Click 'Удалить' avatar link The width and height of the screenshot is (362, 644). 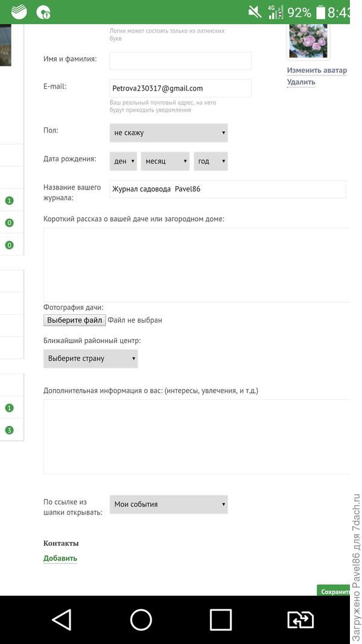pos(301,82)
